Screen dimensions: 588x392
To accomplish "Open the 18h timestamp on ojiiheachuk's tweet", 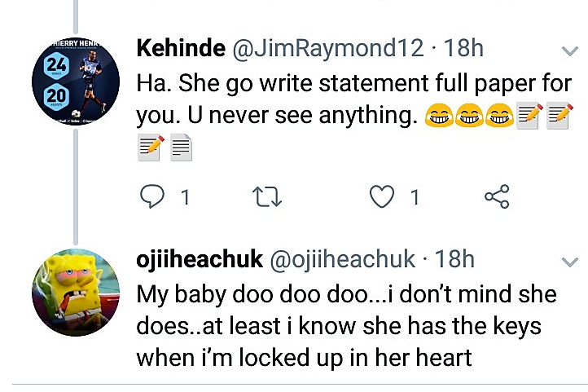I will point(454,260).
